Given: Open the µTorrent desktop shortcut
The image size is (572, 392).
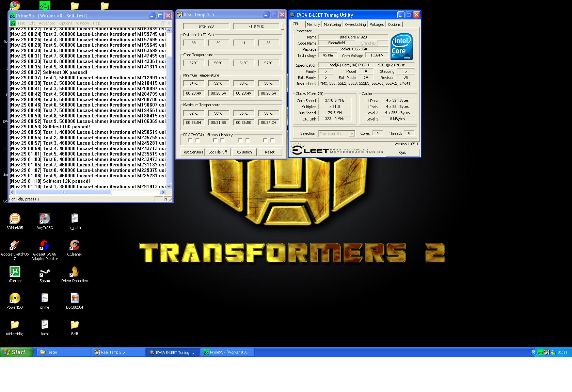Looking at the screenshot, I should [15, 274].
